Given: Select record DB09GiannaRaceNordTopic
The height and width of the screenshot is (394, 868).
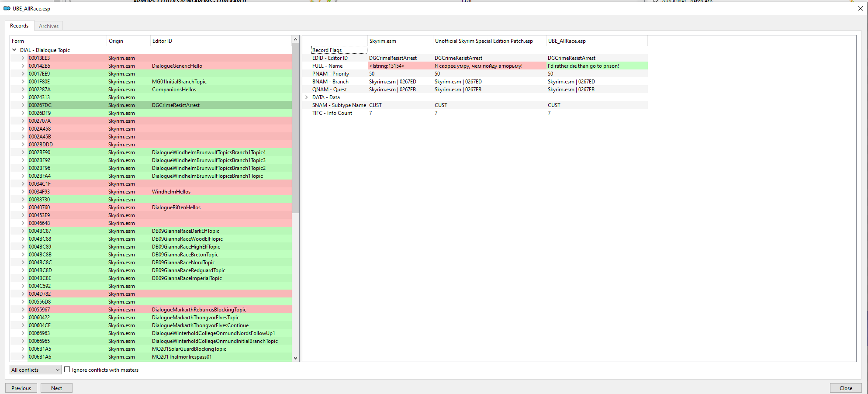Looking at the screenshot, I should pos(159,263).
